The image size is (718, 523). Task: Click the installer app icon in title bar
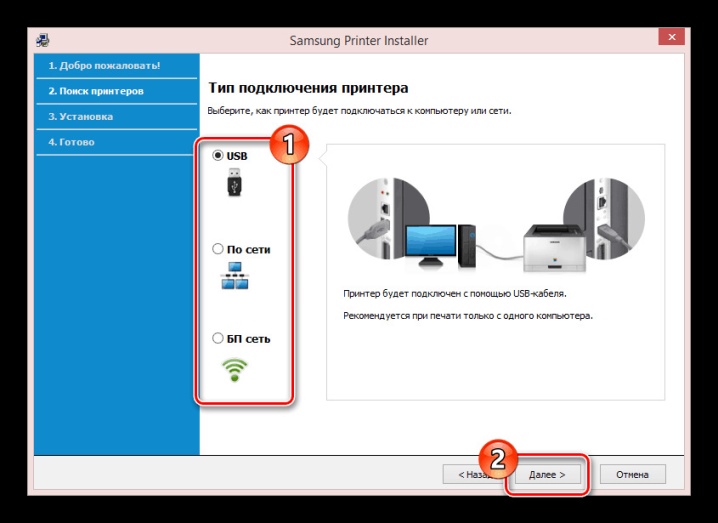pos(43,40)
